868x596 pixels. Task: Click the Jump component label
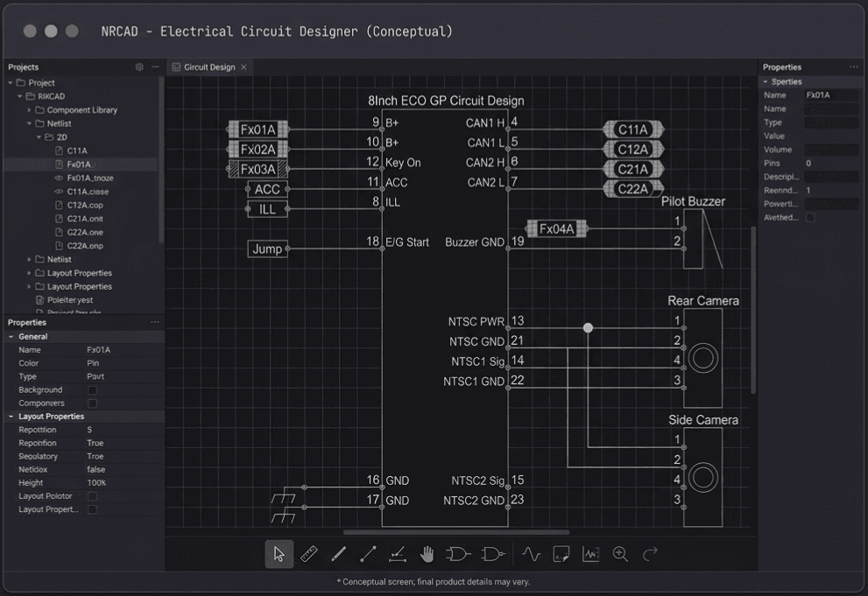pyautogui.click(x=267, y=249)
